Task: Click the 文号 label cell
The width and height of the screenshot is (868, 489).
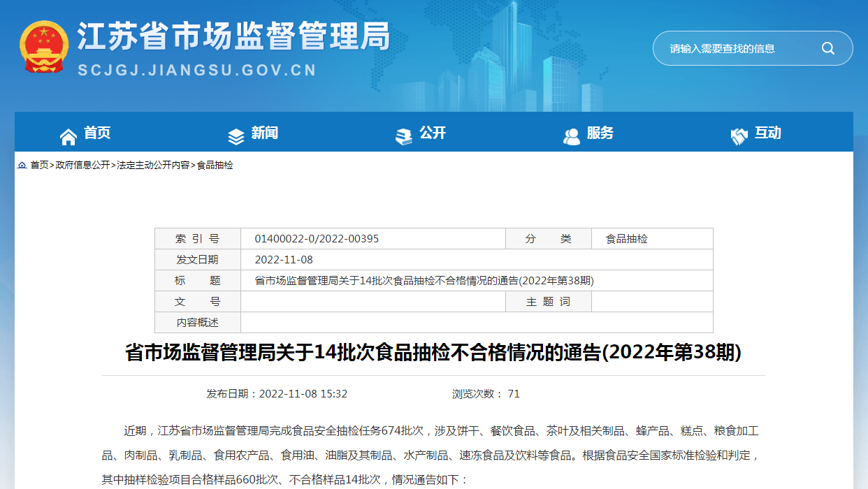Action: point(198,302)
